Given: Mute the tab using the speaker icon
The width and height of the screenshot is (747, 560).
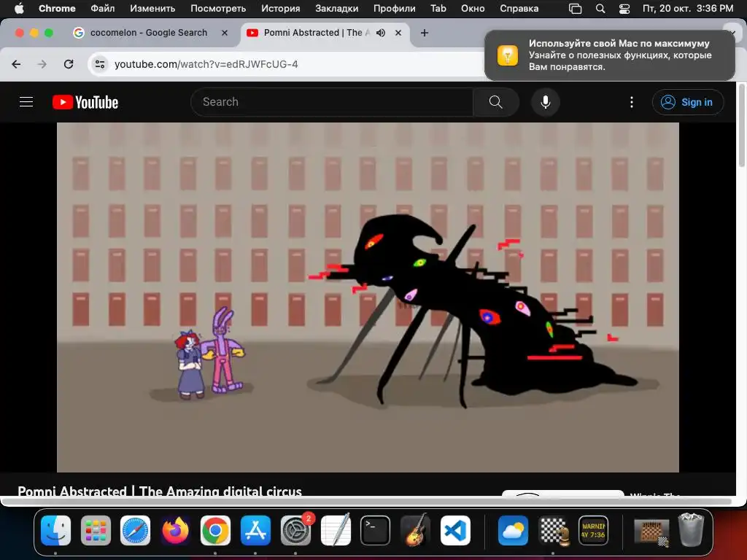Looking at the screenshot, I should click(381, 33).
